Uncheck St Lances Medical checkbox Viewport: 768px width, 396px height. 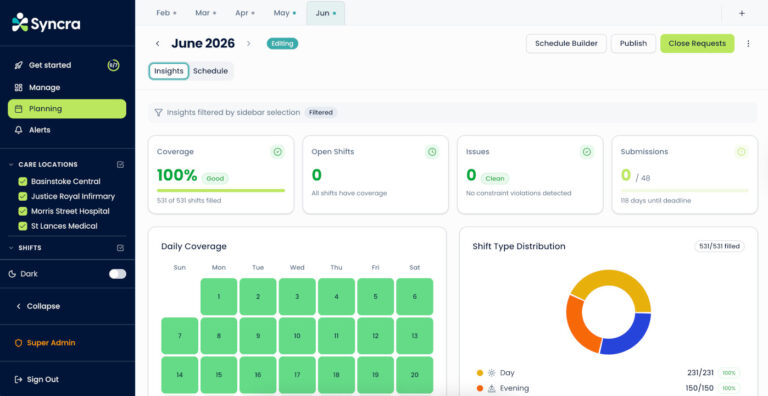23,226
